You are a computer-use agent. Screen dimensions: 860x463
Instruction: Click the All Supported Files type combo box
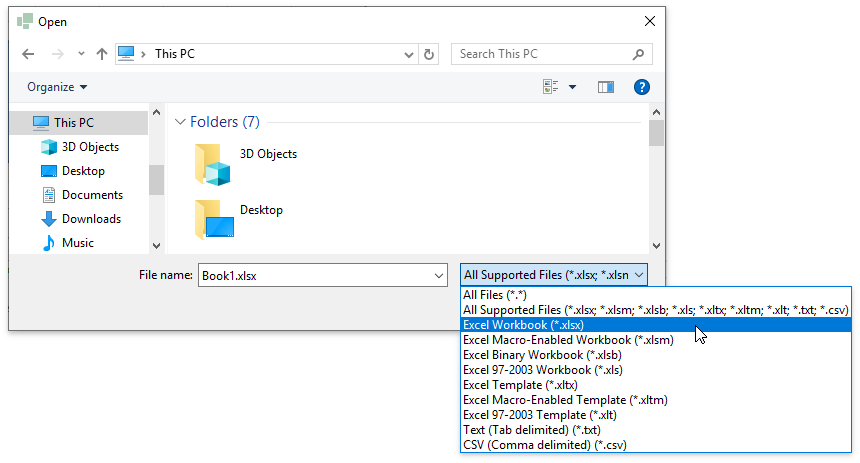tap(553, 275)
